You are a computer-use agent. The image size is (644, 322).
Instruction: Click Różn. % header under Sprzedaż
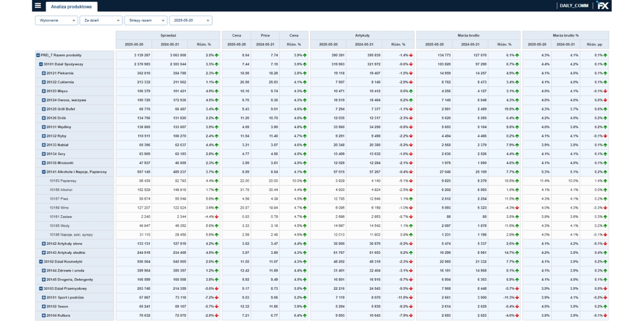[x=204, y=45]
